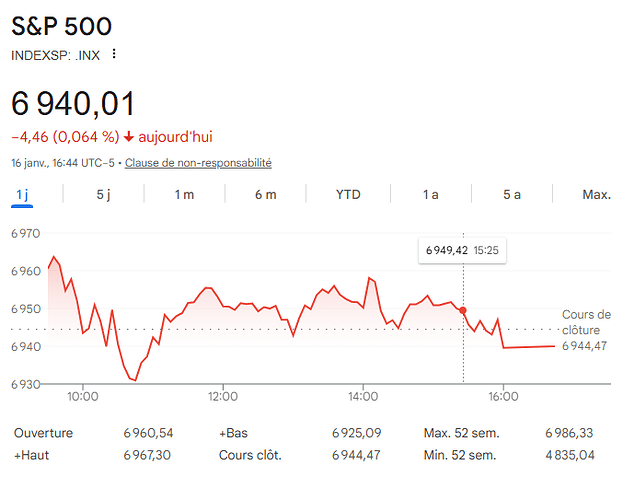The width and height of the screenshot is (623, 500).
Task: Click the Cours de clôture line label
Action: 586,322
